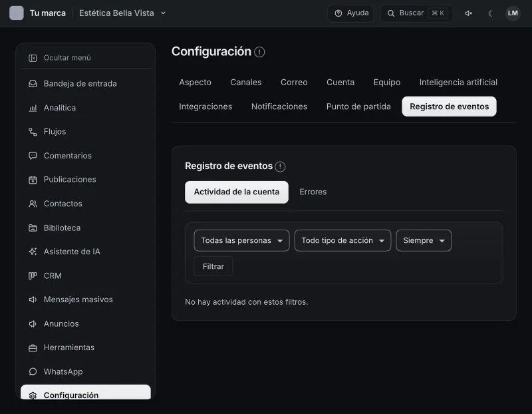Click the Tu marca logo square
The width and height of the screenshot is (532, 414).
pyautogui.click(x=16, y=13)
